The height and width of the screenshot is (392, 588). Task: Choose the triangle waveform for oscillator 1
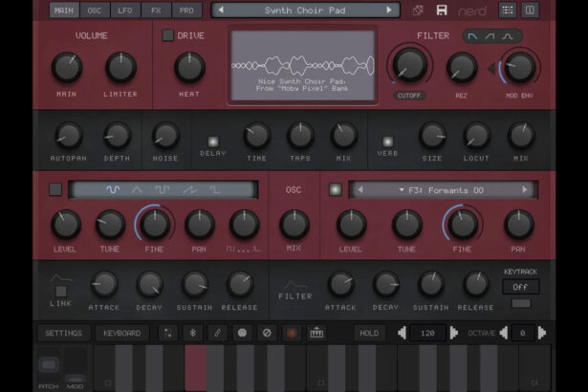click(137, 190)
